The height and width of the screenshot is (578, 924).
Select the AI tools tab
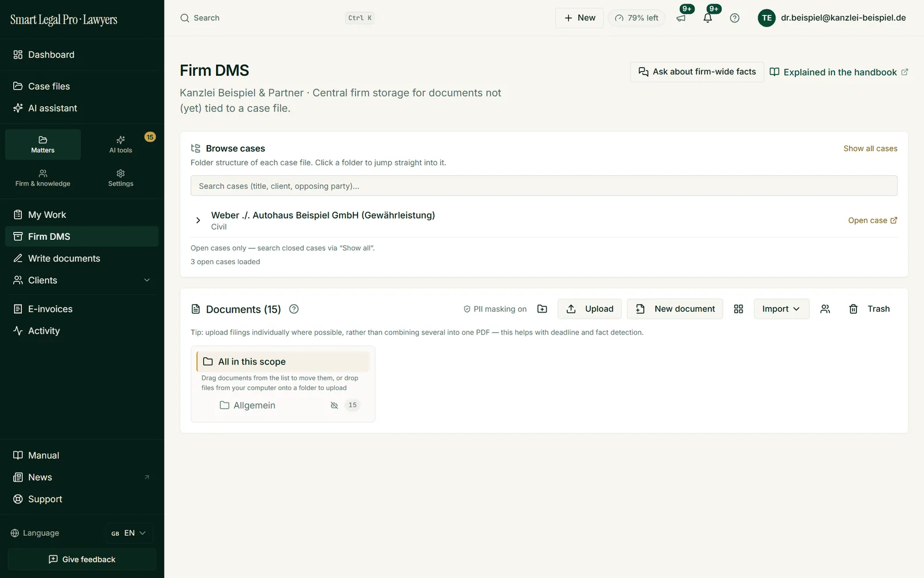click(x=121, y=144)
